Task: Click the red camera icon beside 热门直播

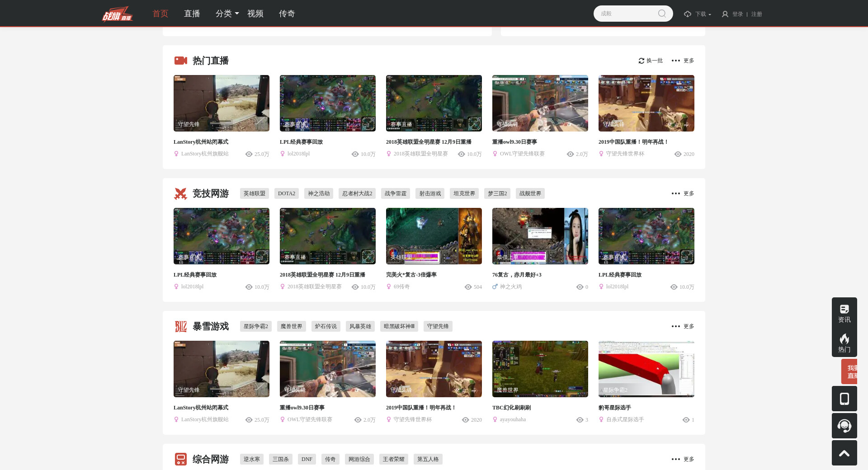Action: pos(181,61)
